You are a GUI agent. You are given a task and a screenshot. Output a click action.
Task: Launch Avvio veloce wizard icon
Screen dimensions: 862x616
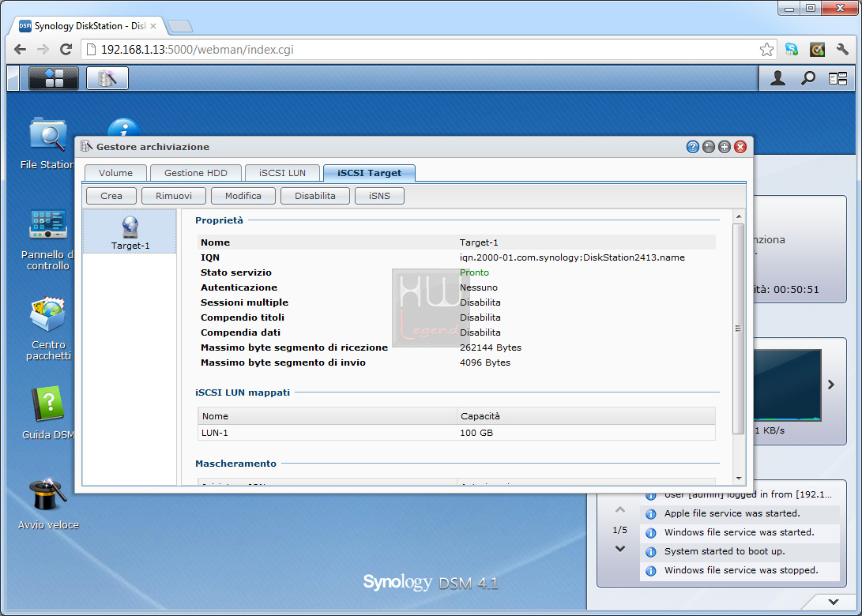point(48,504)
